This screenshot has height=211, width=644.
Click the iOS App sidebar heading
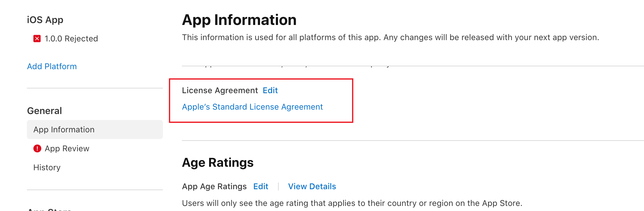coord(45,20)
